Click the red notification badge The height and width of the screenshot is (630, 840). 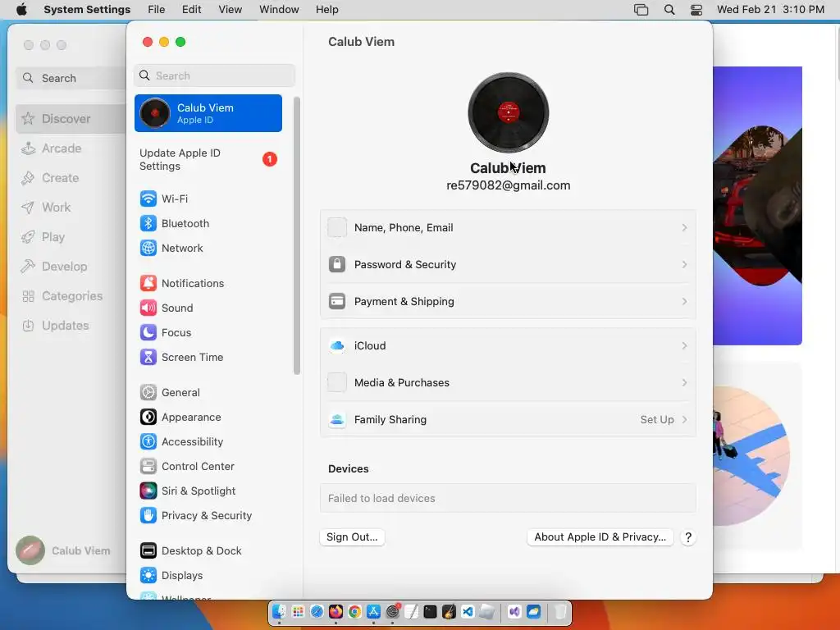(269, 159)
